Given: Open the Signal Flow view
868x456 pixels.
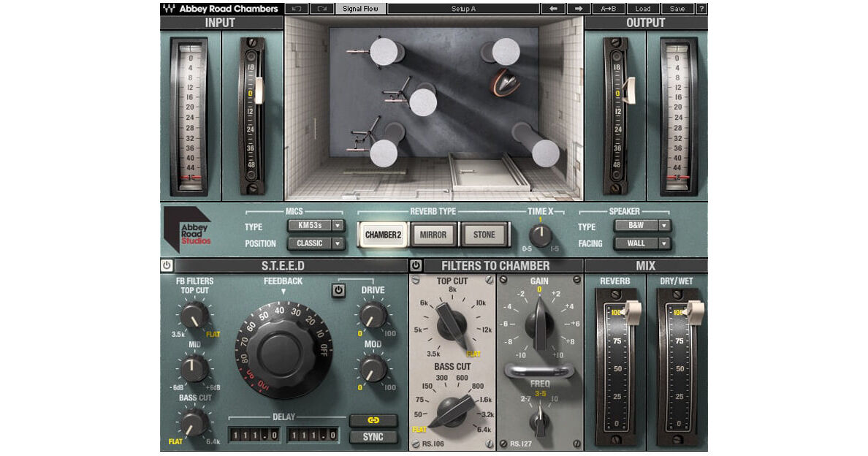Looking at the screenshot, I should coord(361,9).
